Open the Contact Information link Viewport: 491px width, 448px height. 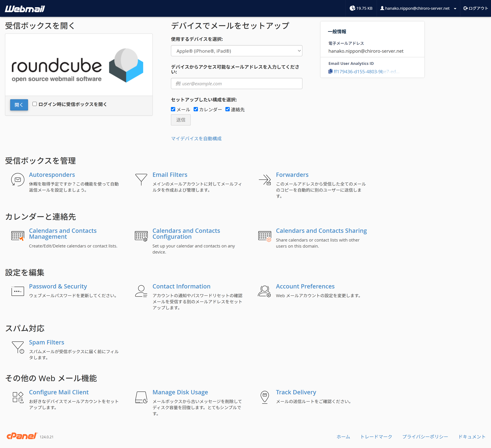(181, 286)
